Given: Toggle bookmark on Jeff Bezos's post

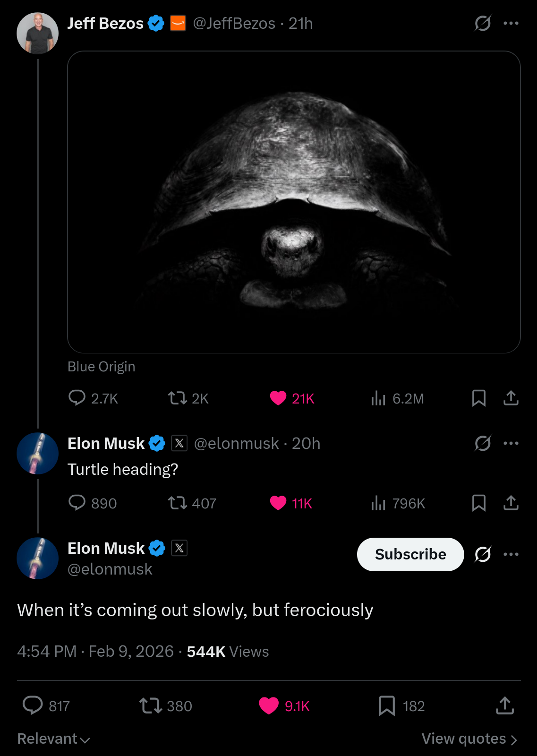Looking at the screenshot, I should point(478,398).
